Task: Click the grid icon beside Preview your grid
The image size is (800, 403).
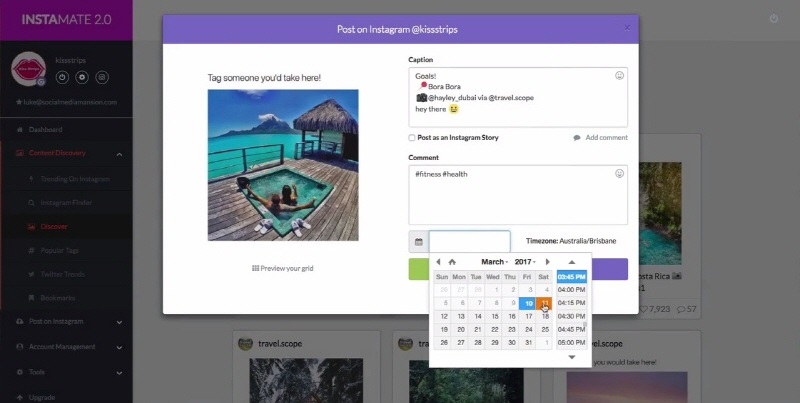Action: coord(256,268)
